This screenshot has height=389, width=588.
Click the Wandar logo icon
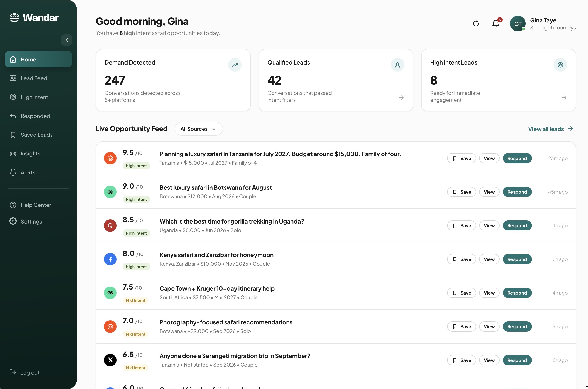click(x=14, y=18)
